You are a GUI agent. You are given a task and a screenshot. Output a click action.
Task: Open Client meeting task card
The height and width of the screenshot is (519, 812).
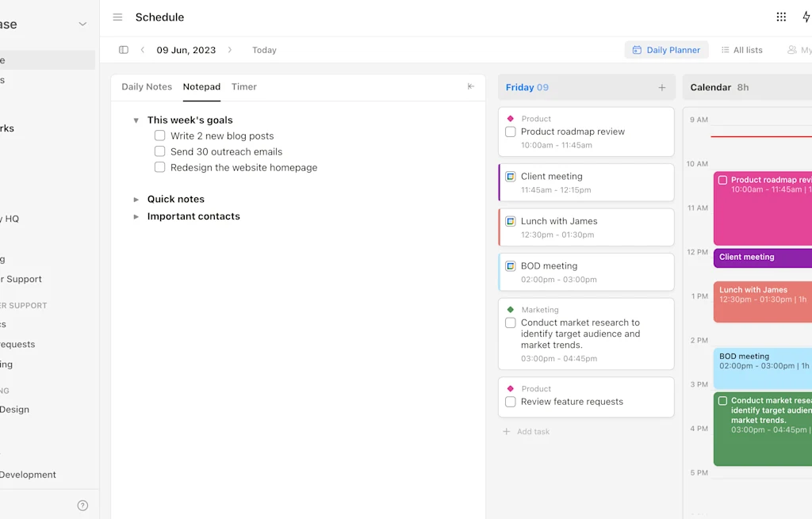pyautogui.click(x=586, y=183)
